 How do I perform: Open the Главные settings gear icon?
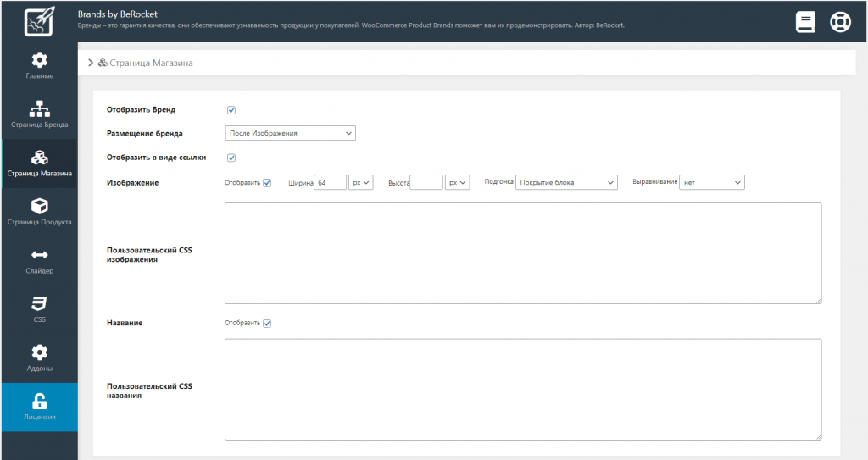[x=39, y=61]
